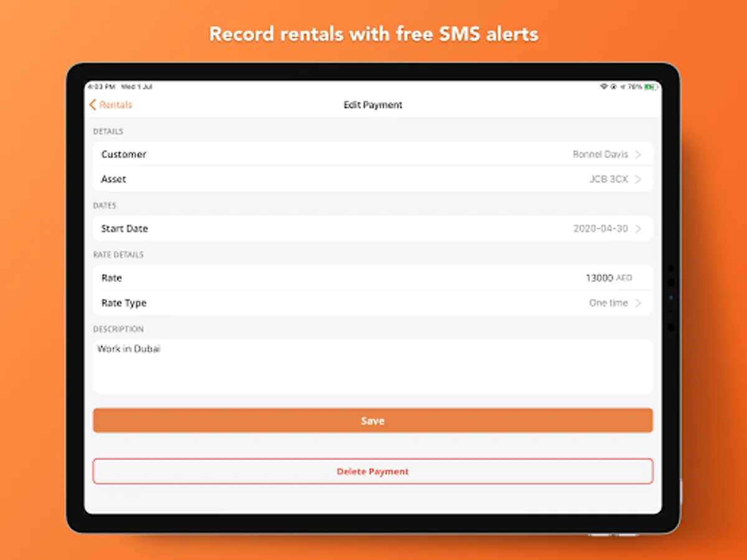Edit the 13000 rate field
This screenshot has height=560, width=747.
point(599,278)
